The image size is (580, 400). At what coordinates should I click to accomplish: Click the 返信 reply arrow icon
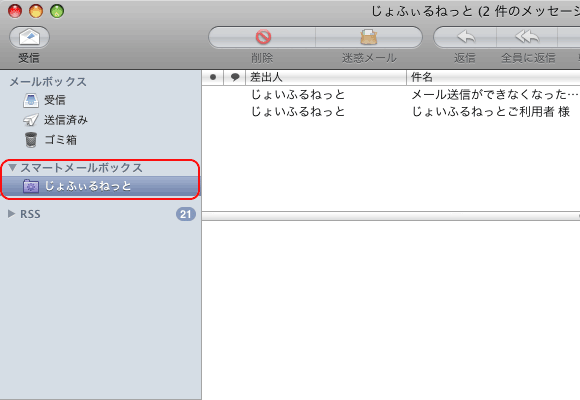[465, 37]
